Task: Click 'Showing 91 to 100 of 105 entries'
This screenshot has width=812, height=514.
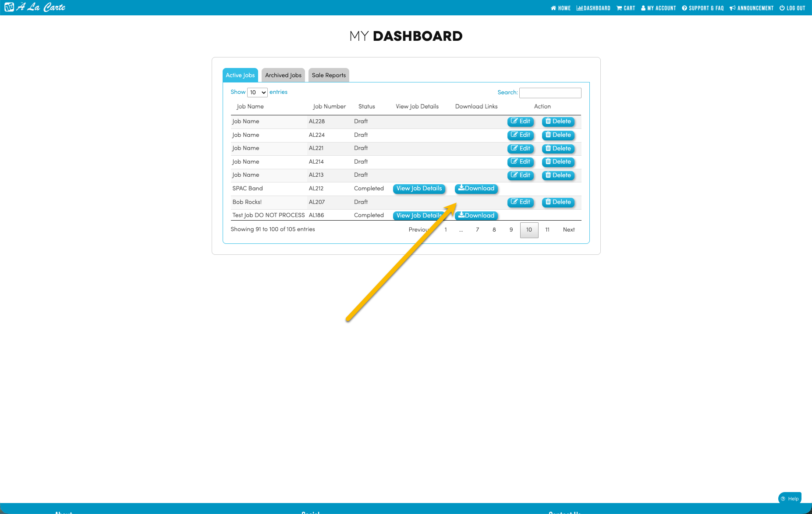Action: [273, 229]
